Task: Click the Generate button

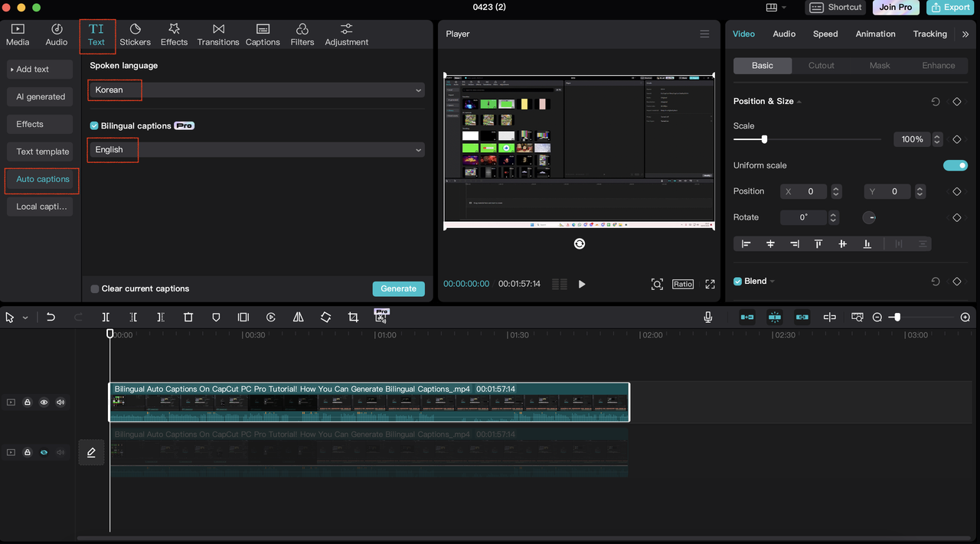Action: [x=398, y=288]
